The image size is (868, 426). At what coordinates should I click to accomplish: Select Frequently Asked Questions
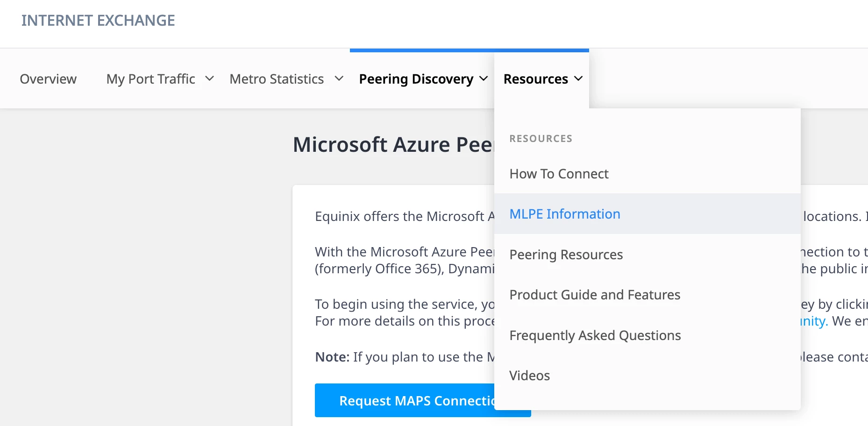tap(595, 335)
